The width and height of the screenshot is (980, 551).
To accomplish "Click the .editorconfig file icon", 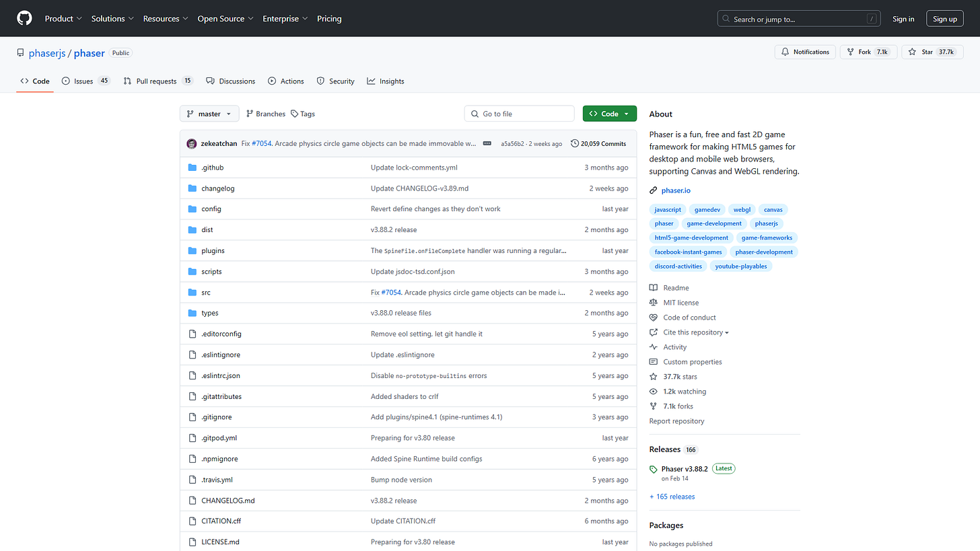I will coord(193,334).
